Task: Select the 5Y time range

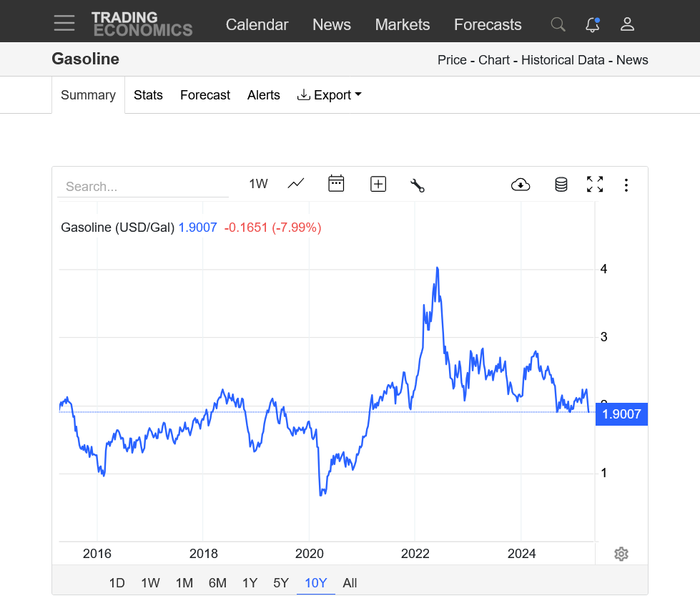Action: (x=281, y=583)
